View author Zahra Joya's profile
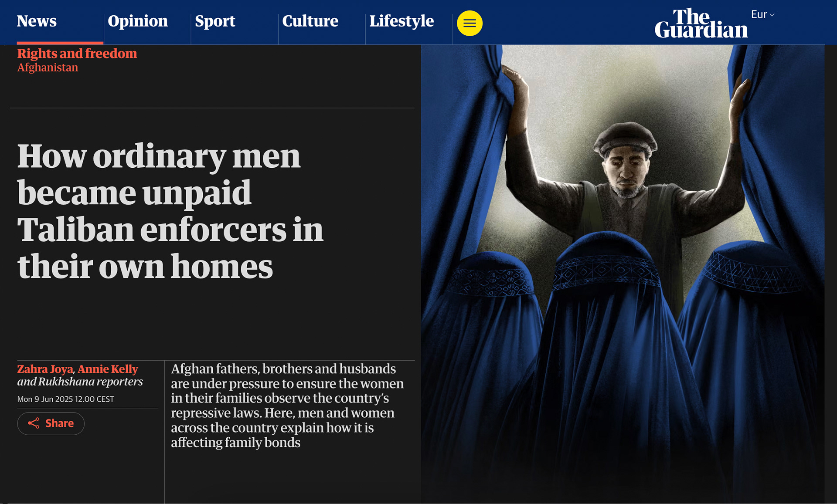Screen dimensions: 837x504 click(x=45, y=369)
